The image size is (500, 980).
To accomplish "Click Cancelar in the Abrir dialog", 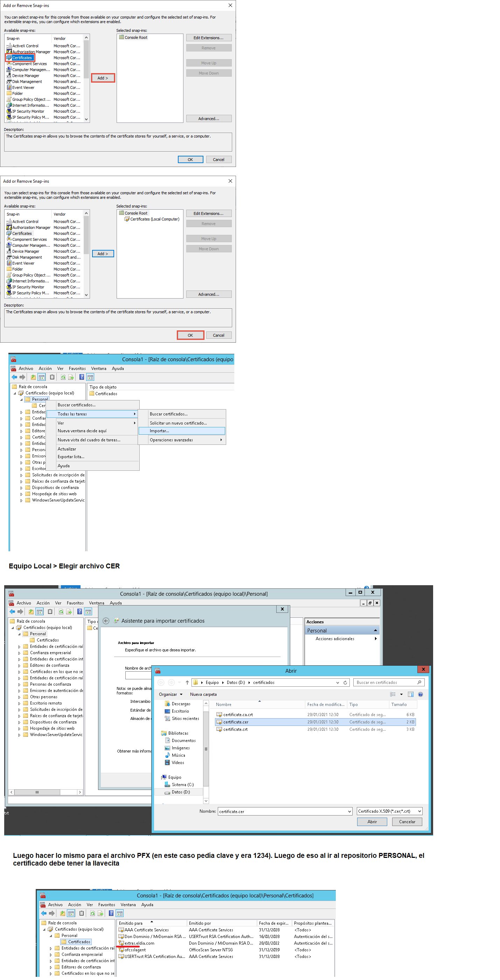I will pyautogui.click(x=407, y=822).
